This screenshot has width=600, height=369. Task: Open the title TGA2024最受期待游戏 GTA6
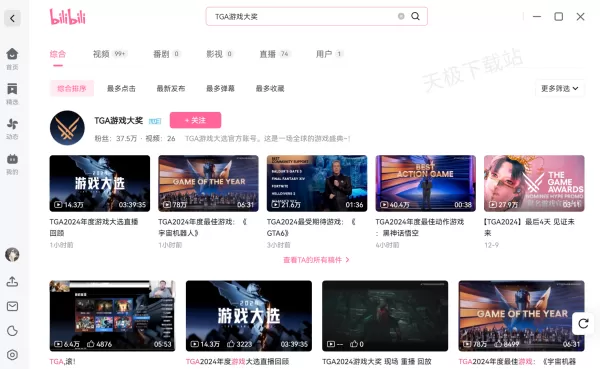(311, 227)
